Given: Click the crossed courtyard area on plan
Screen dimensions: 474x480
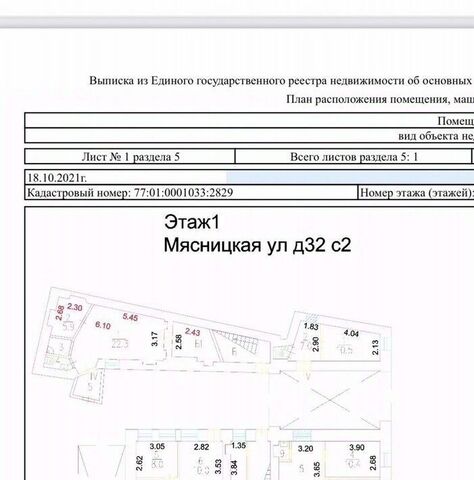Looking at the screenshot, I should coord(330,400).
